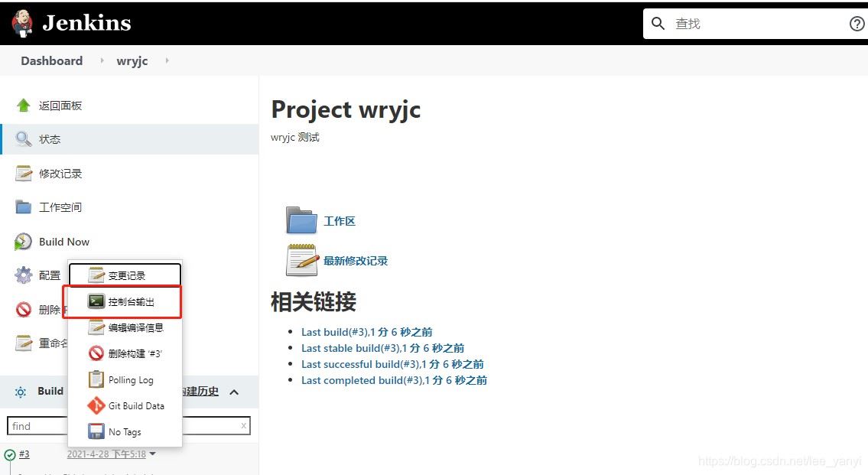Select 变更记录 in the context menu
This screenshot has width=868, height=475.
(x=125, y=275)
